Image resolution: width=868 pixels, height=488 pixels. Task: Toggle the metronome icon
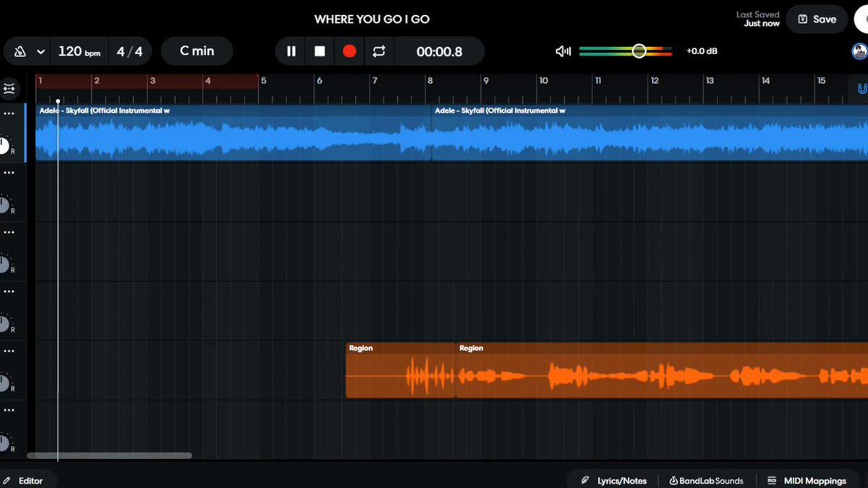click(20, 51)
